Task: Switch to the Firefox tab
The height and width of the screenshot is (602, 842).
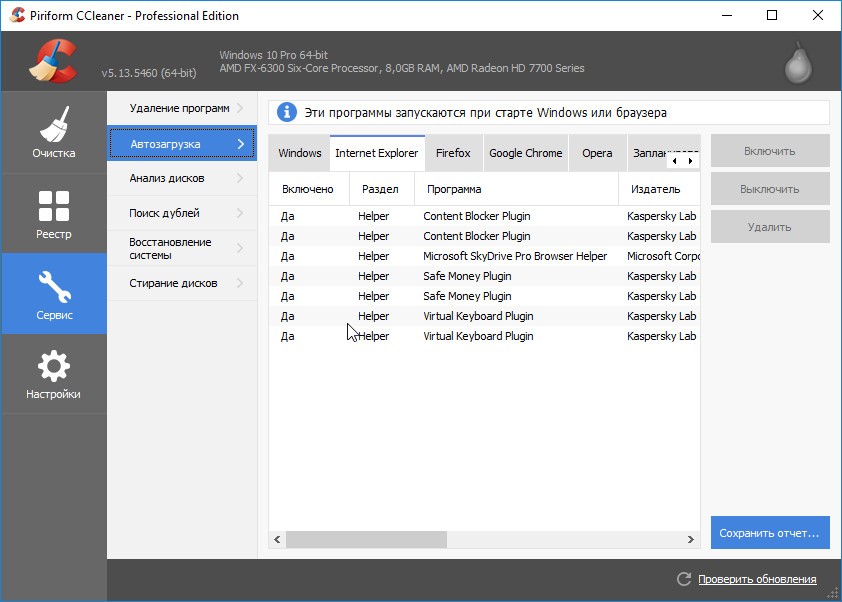Action: 453,153
